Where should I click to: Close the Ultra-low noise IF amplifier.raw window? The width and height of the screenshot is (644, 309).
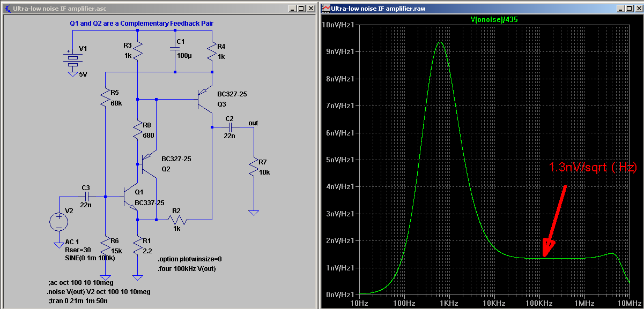pyautogui.click(x=638, y=9)
